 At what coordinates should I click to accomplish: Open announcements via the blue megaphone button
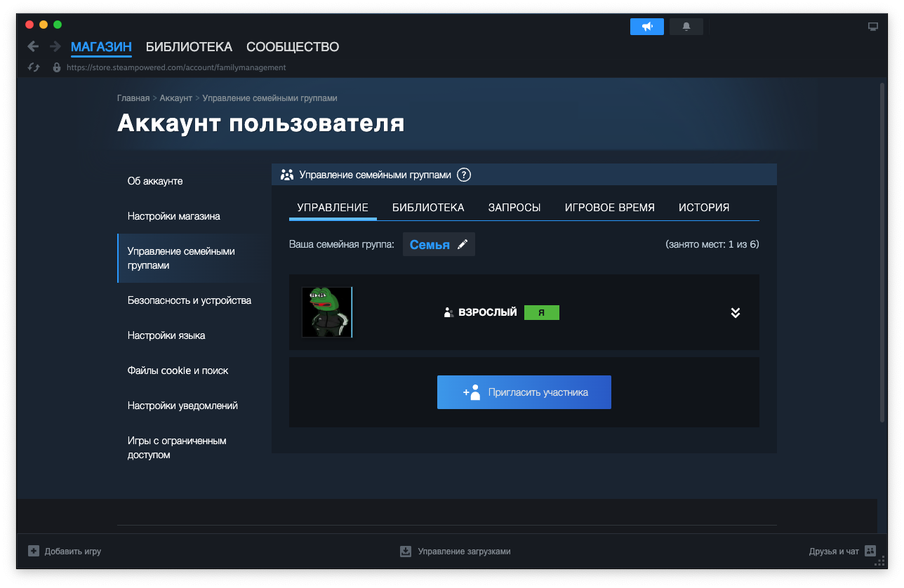(x=647, y=27)
